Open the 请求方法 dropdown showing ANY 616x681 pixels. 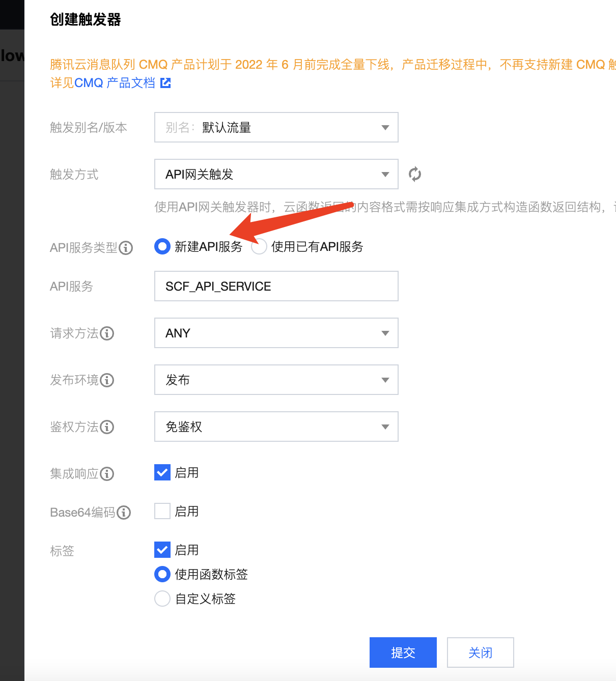[x=276, y=333]
